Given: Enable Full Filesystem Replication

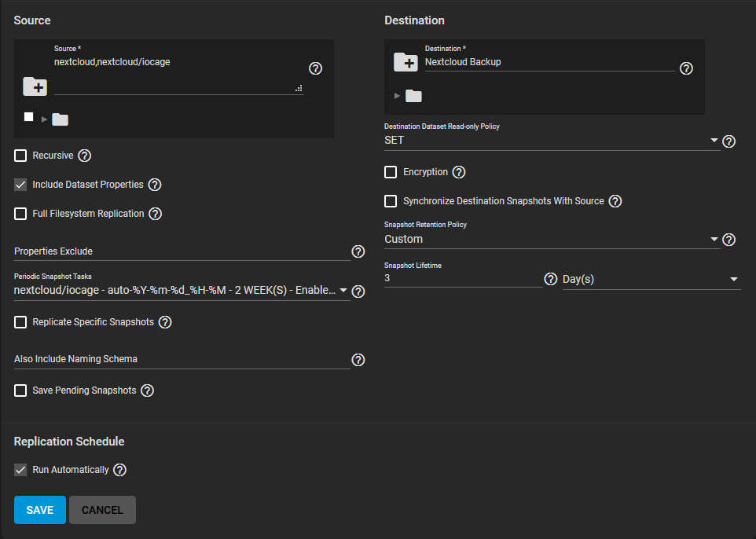Looking at the screenshot, I should 20,214.
